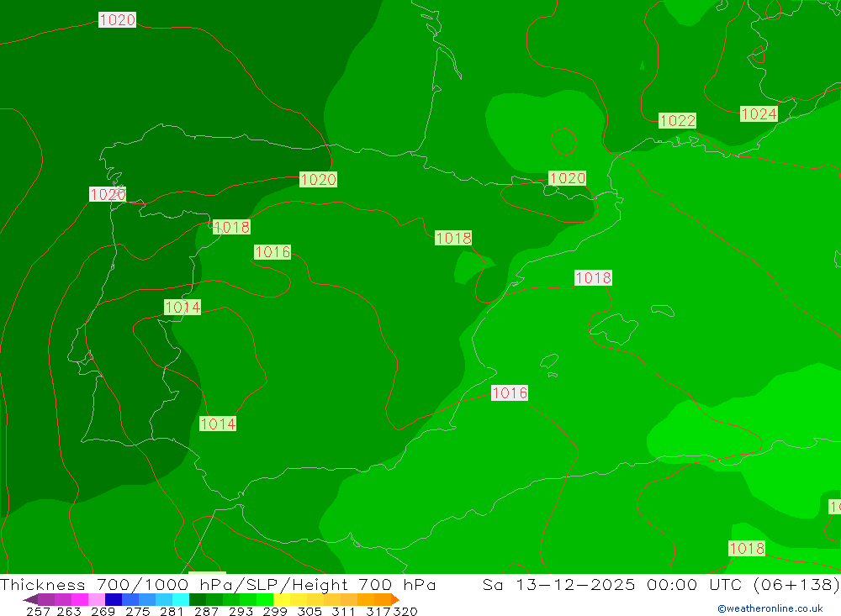This screenshot has width=841, height=616.
Task: Click the 1016 label off Spain's southeast coast
Action: coord(510,393)
